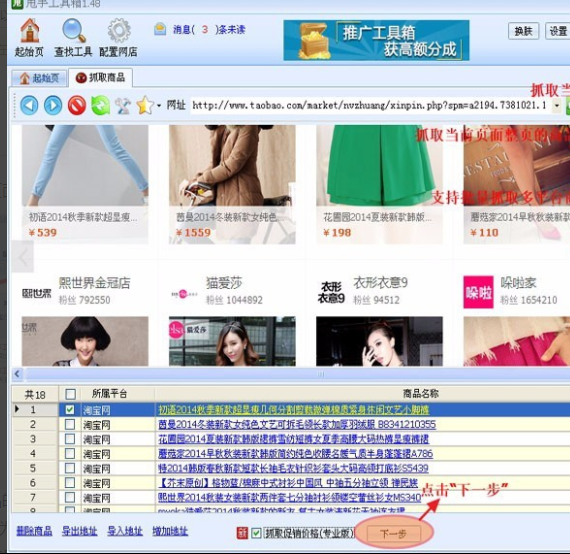Click the 衣形衣意9 shop logo
Image resolution: width=570 pixels, height=554 pixels.
(x=331, y=293)
